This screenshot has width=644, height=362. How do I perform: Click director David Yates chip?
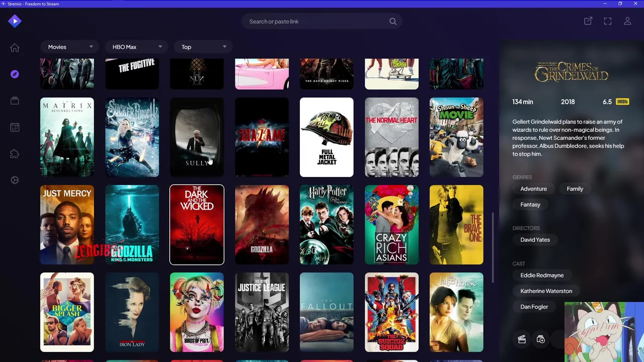click(x=535, y=240)
